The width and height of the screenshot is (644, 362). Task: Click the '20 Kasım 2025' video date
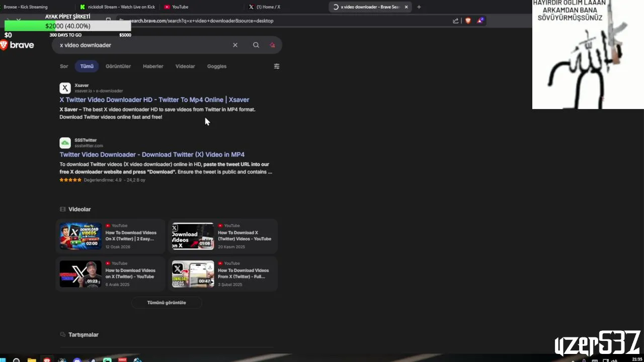point(231,247)
